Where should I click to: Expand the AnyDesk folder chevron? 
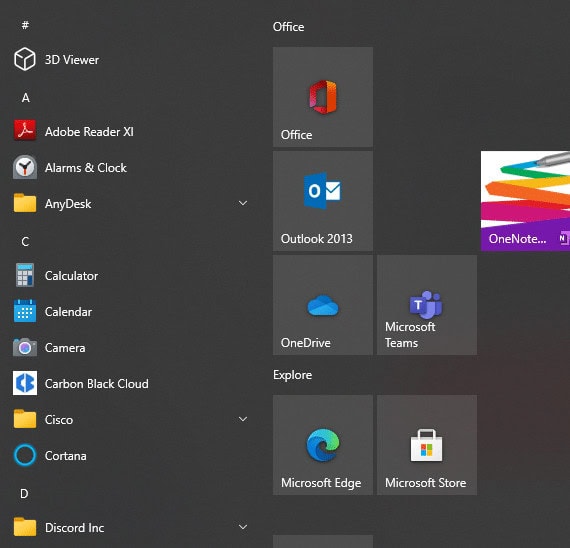tap(243, 203)
